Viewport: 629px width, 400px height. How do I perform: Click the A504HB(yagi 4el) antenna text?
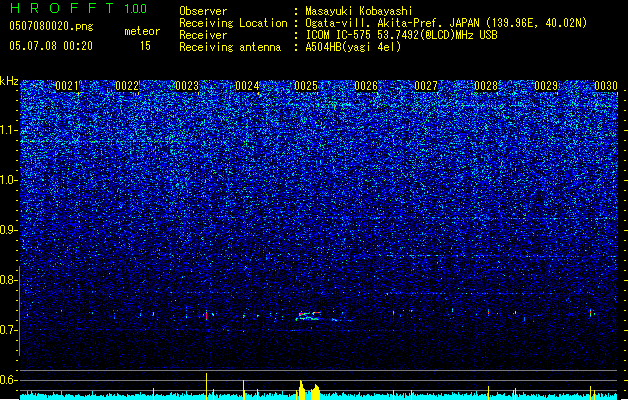(x=353, y=47)
